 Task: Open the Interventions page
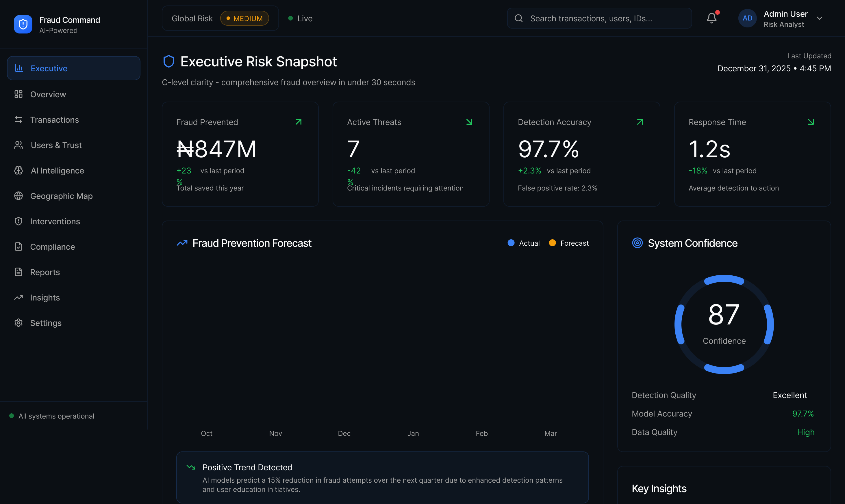coord(55,221)
